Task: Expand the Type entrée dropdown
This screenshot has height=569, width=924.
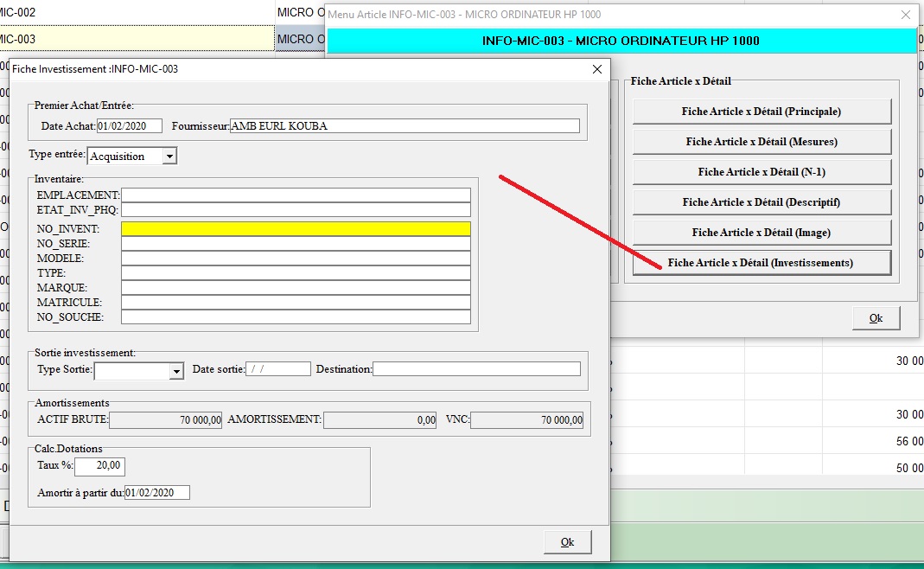Action: [169, 157]
